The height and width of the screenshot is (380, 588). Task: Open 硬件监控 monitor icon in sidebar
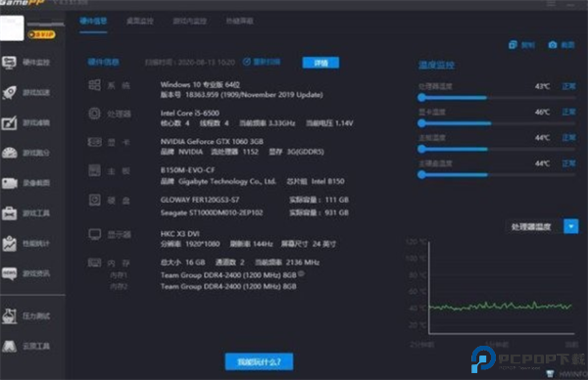pyautogui.click(x=9, y=63)
